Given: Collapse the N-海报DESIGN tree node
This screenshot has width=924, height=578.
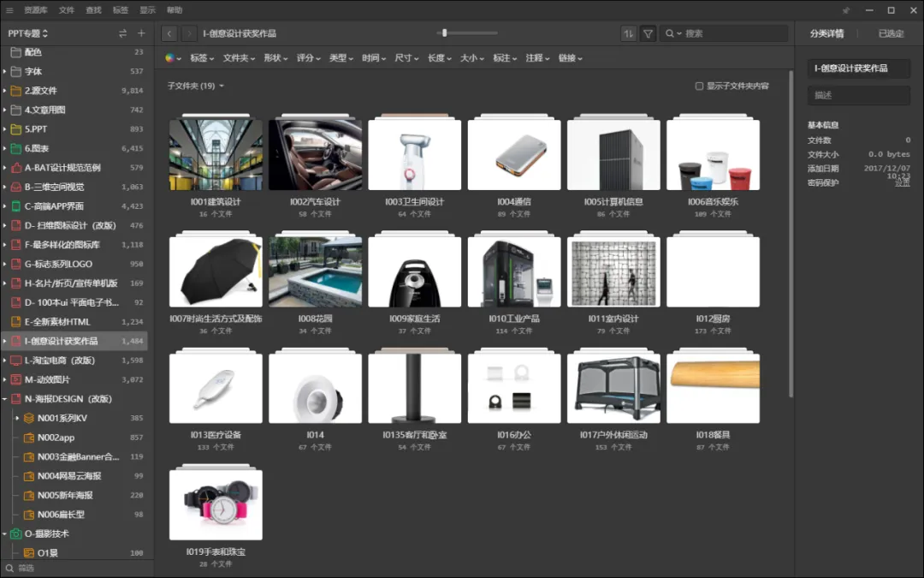Looking at the screenshot, I should point(5,399).
